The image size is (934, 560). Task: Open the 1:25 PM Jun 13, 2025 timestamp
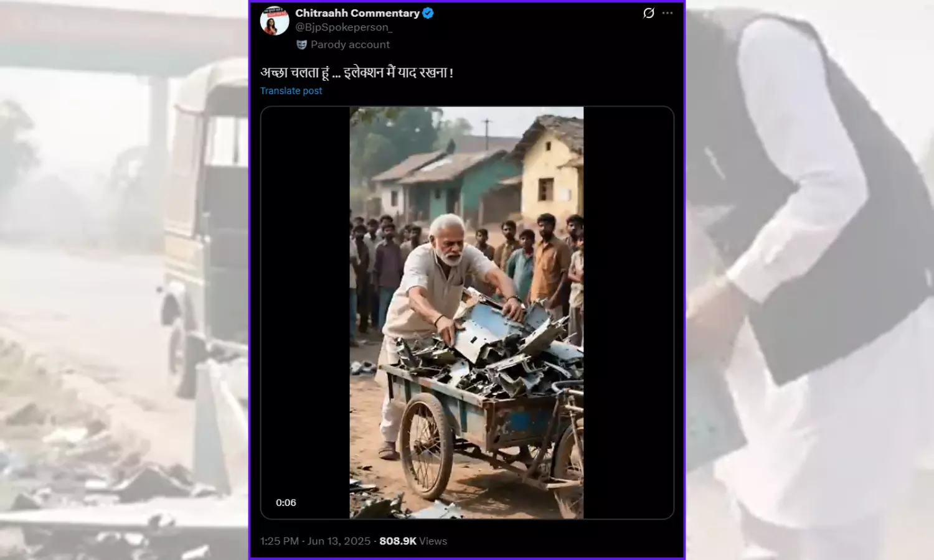(x=316, y=541)
